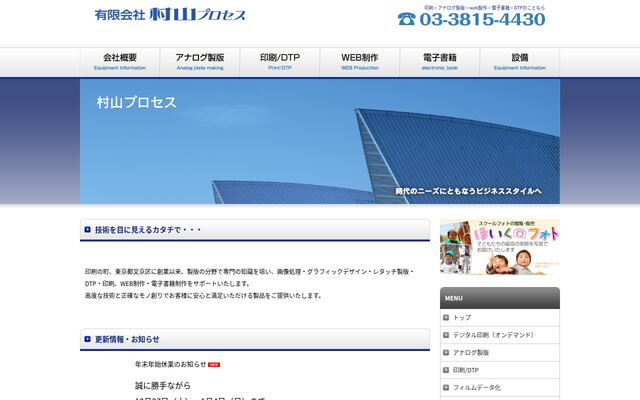Click the arrow icon beside デジタル印刷
The height and width of the screenshot is (400, 640).
point(446,335)
